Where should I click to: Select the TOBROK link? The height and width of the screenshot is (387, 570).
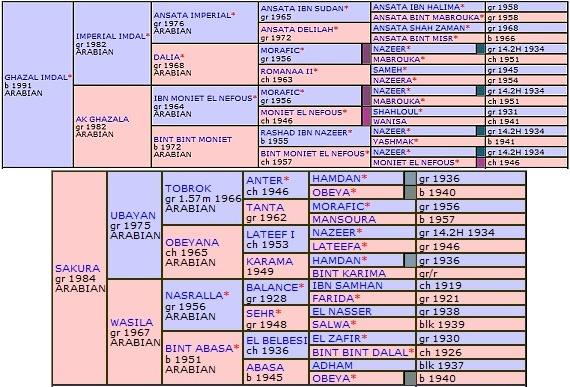pyautogui.click(x=188, y=189)
